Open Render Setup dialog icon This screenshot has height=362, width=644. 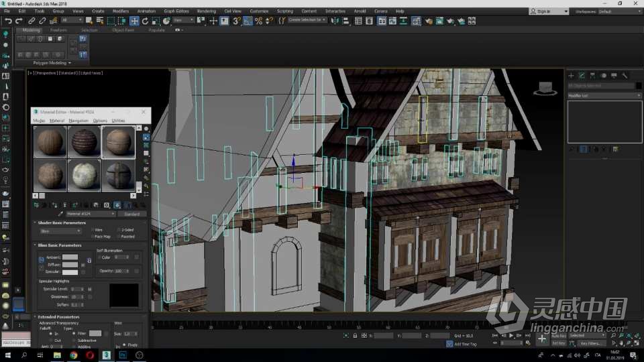click(x=429, y=21)
